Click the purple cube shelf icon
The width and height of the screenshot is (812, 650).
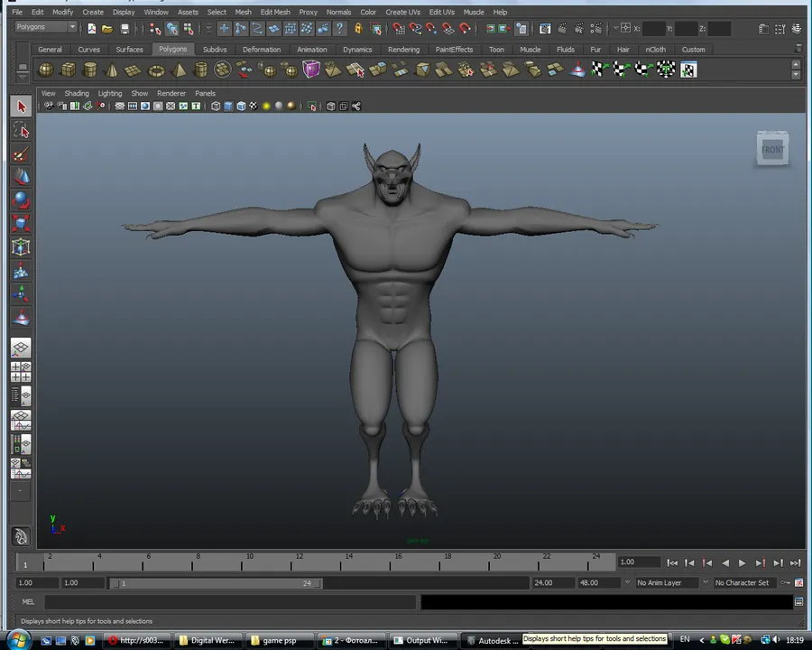click(x=311, y=70)
